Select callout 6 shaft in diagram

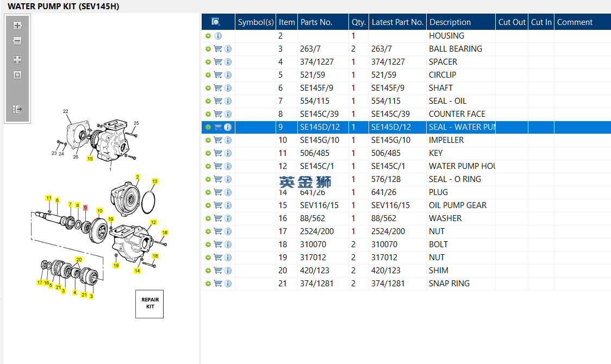(x=57, y=200)
